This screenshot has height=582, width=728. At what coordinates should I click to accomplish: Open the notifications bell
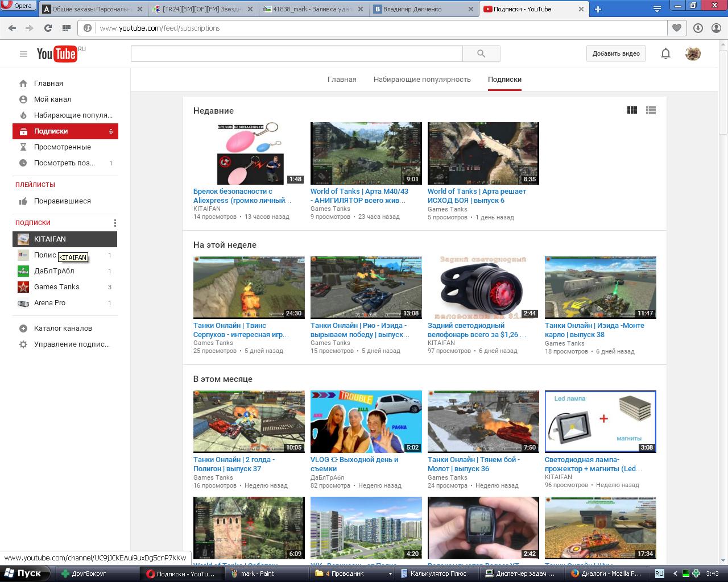tap(665, 53)
